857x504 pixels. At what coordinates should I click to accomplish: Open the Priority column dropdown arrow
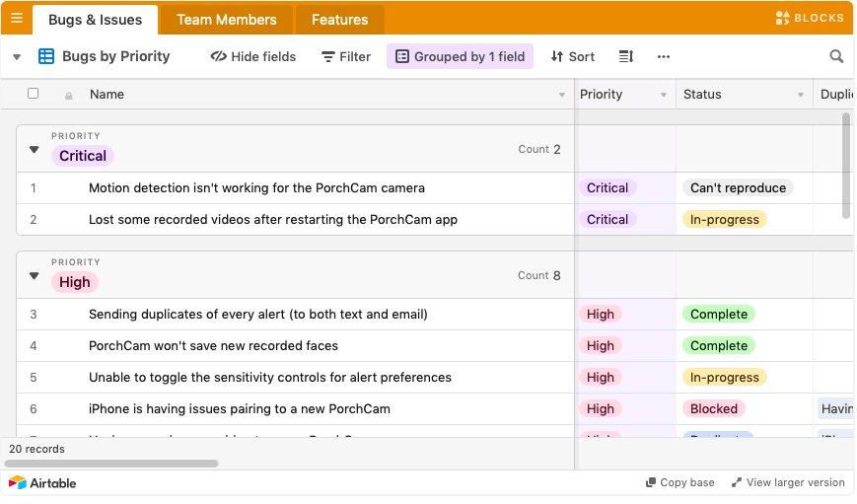[x=663, y=95]
